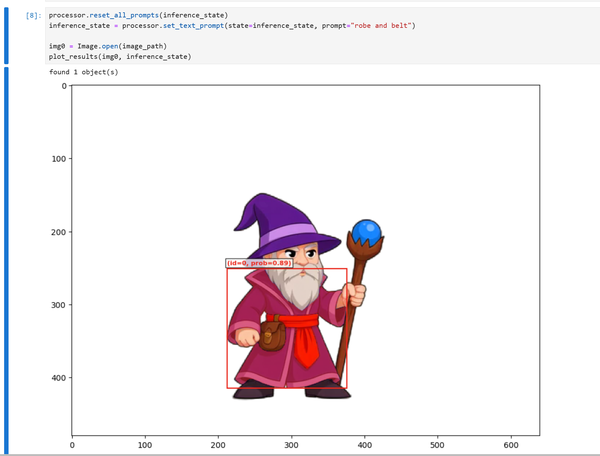The width and height of the screenshot is (600, 456).
Task: Click the detection label 'id=0, prob=0.89'
Action: coord(259,263)
